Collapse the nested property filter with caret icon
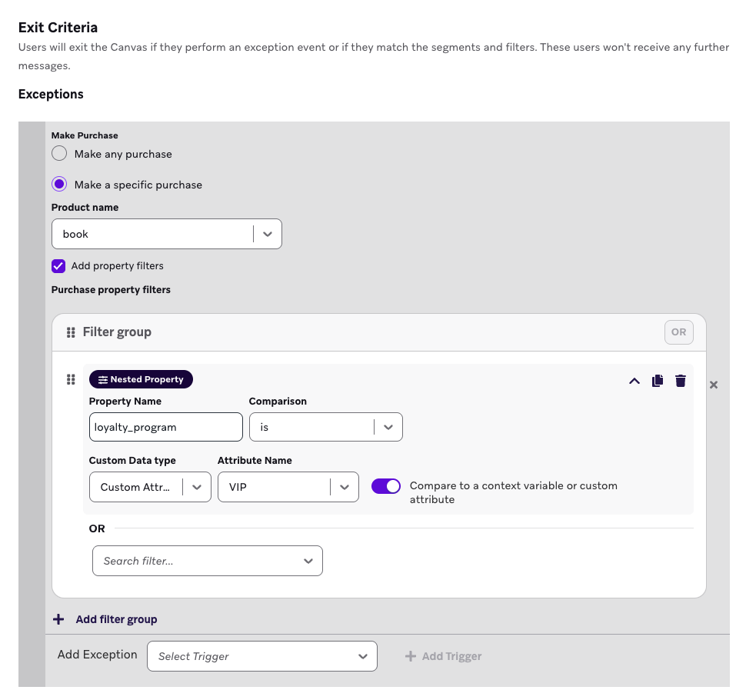This screenshot has height=700, width=746. [634, 381]
